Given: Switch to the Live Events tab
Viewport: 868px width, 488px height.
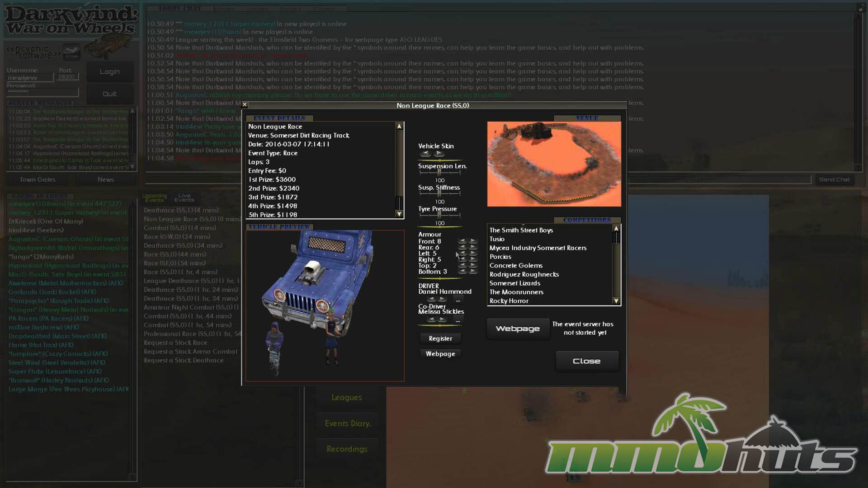Looking at the screenshot, I should click(184, 197).
